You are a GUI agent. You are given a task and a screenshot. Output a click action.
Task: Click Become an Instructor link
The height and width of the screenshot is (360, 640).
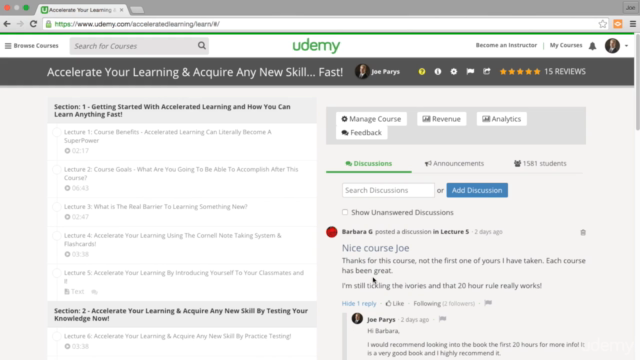[506, 45]
